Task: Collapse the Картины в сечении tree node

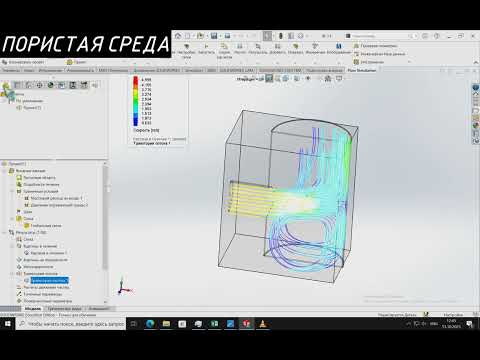Action: pos(12,246)
